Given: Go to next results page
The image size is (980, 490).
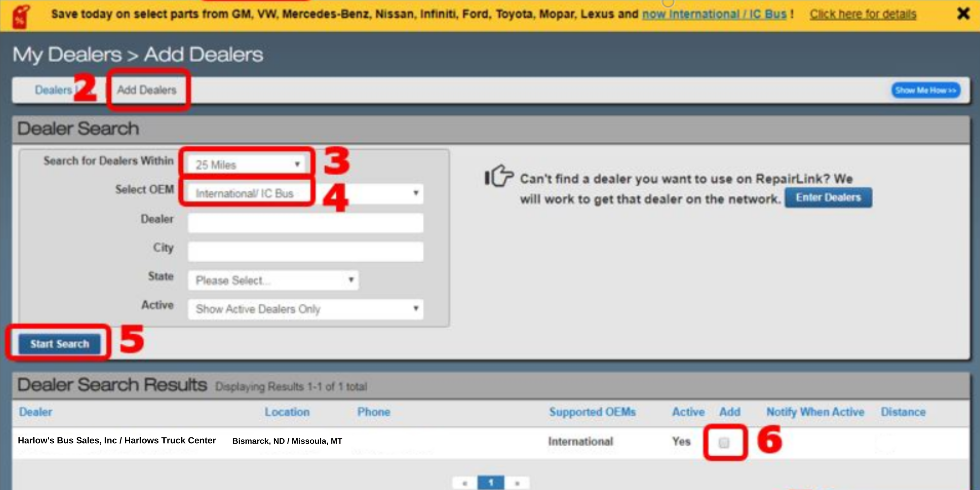Looking at the screenshot, I should [517, 483].
